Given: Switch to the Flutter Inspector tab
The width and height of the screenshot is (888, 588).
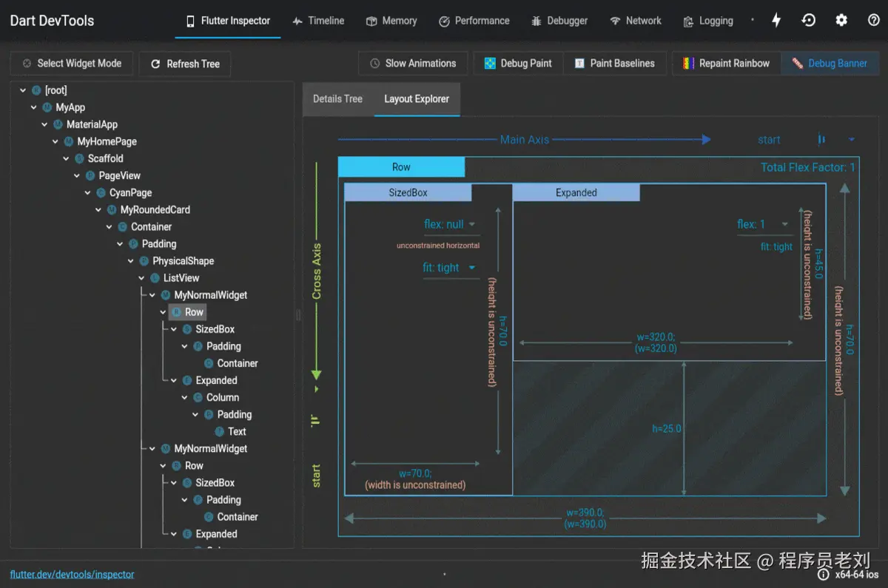Looking at the screenshot, I should [228, 21].
